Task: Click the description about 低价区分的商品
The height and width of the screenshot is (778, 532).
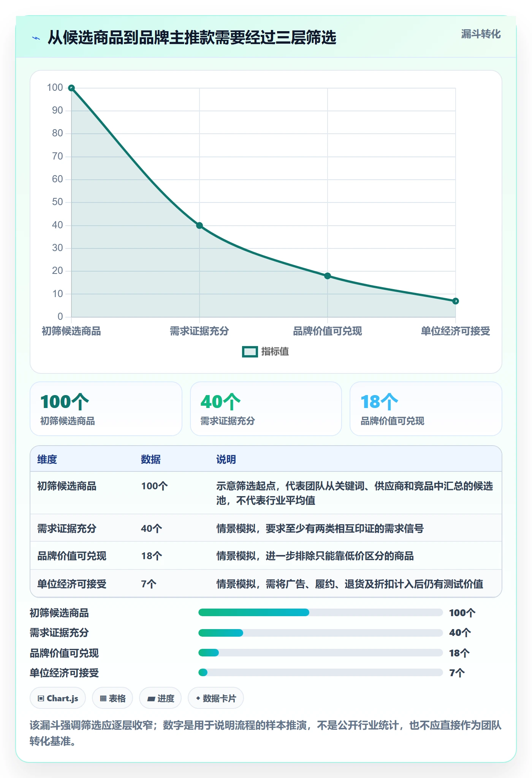Action: pos(315,556)
